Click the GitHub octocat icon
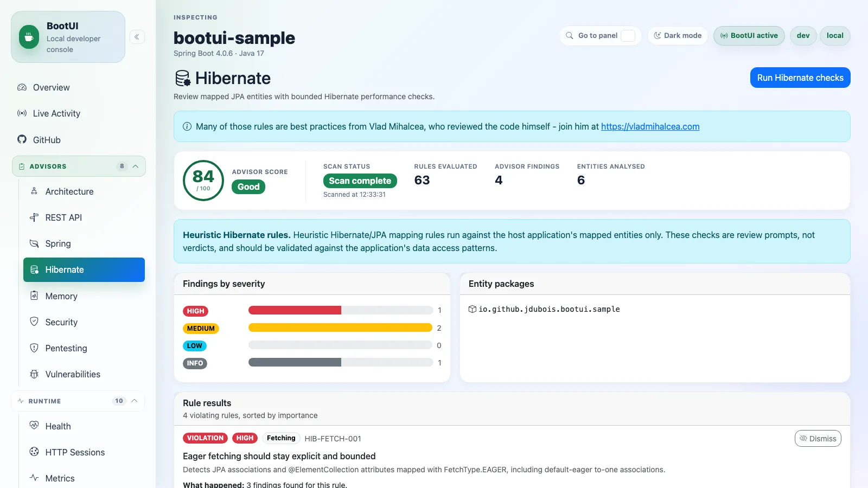The image size is (868, 488). [x=22, y=139]
